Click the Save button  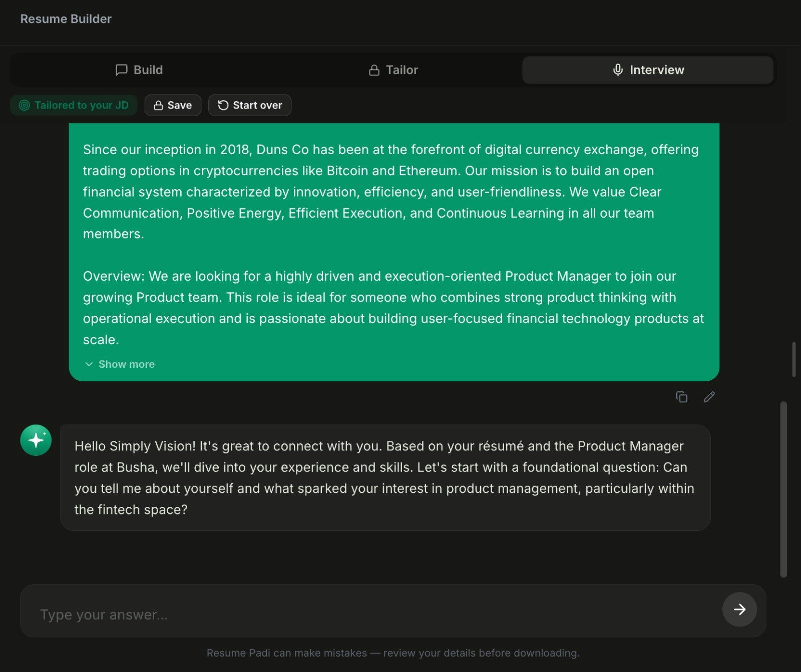(173, 105)
